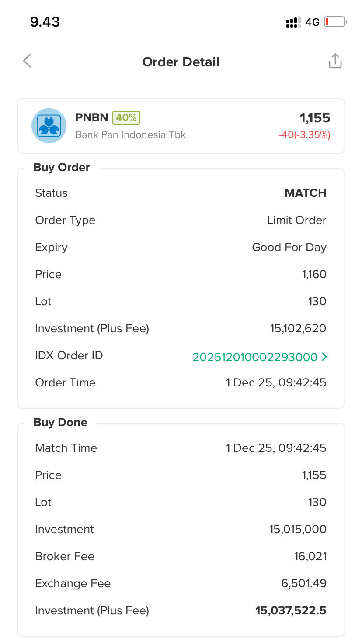
Task: Tap the 9.43 clock in status bar
Action: 45,22
